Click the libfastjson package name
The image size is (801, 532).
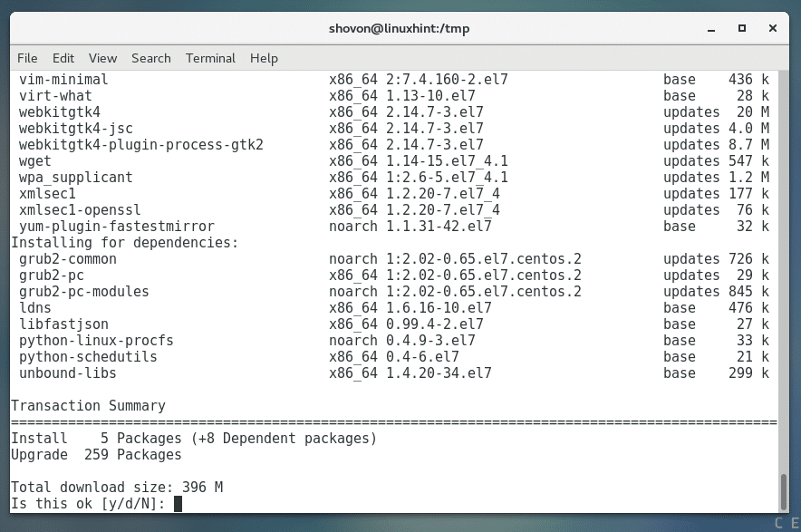(x=63, y=324)
